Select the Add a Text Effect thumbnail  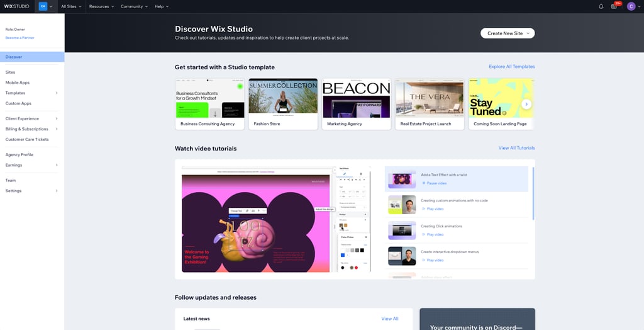point(402,179)
